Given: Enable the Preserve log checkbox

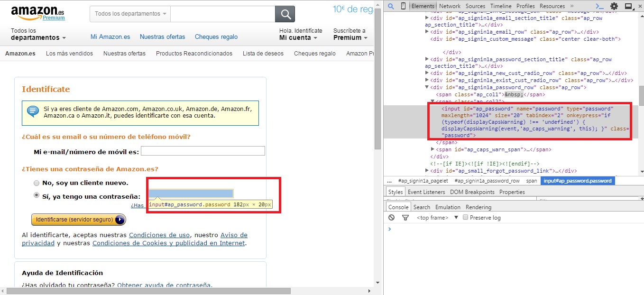Looking at the screenshot, I should 465,217.
